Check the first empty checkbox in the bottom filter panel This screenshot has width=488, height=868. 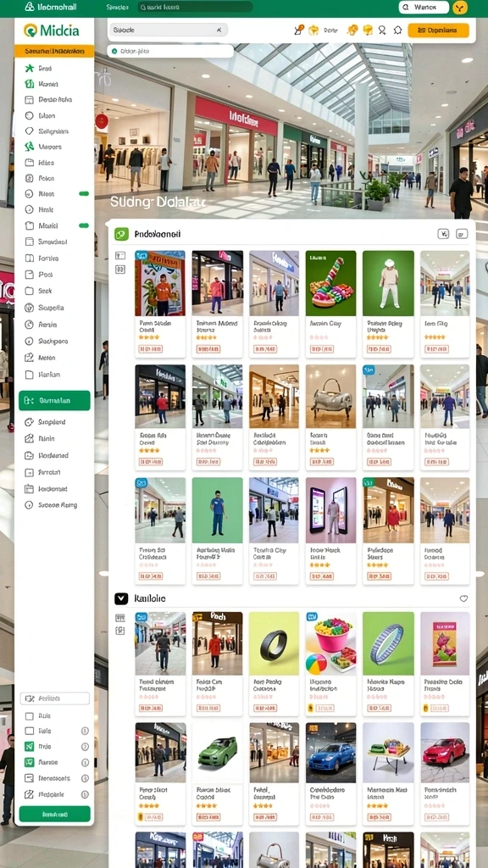30,715
